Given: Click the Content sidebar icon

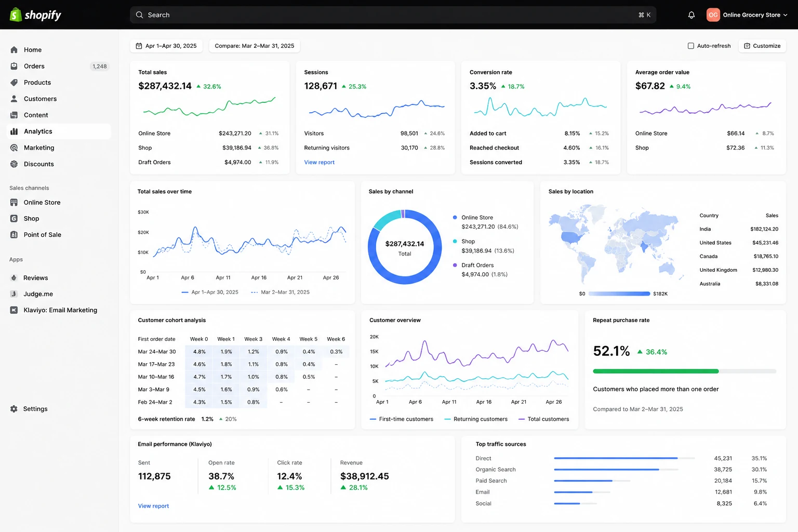Looking at the screenshot, I should (x=14, y=115).
